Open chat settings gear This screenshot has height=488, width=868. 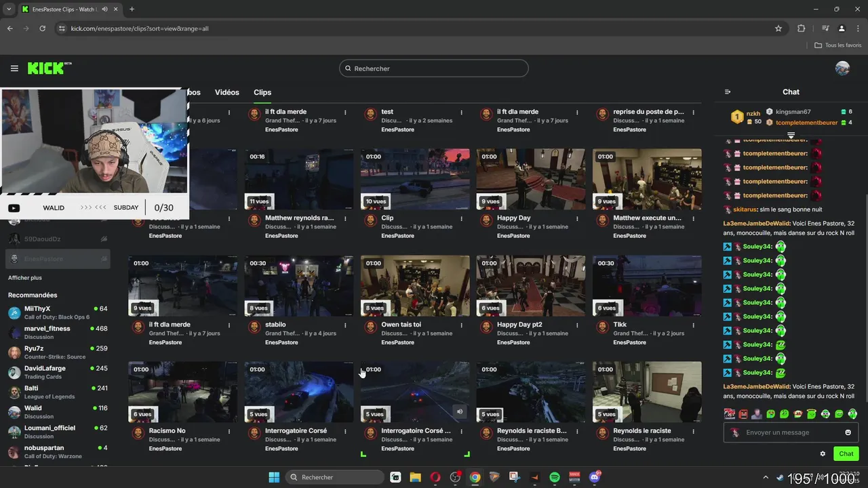823,454
